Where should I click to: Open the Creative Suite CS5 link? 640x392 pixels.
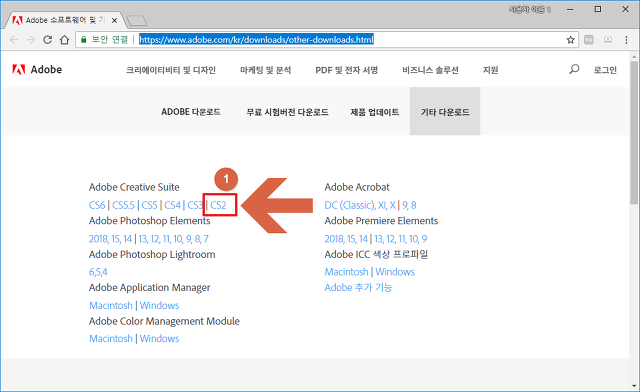pyautogui.click(x=149, y=205)
